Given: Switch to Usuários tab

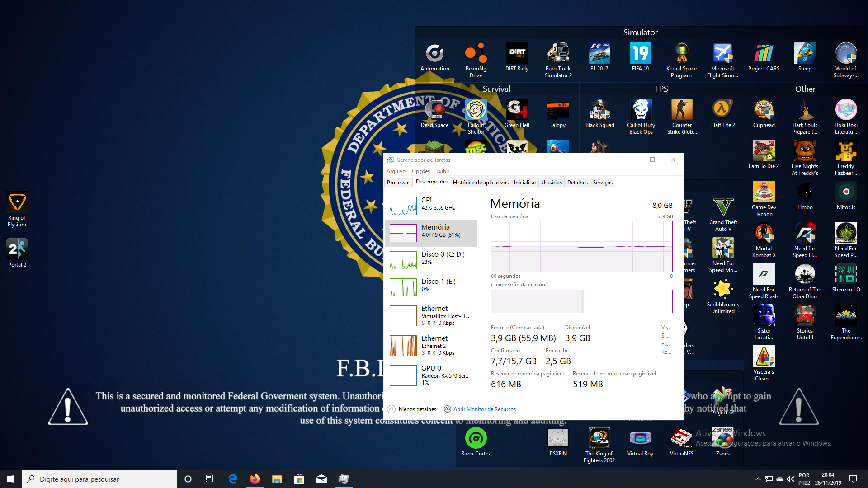Looking at the screenshot, I should pos(552,183).
